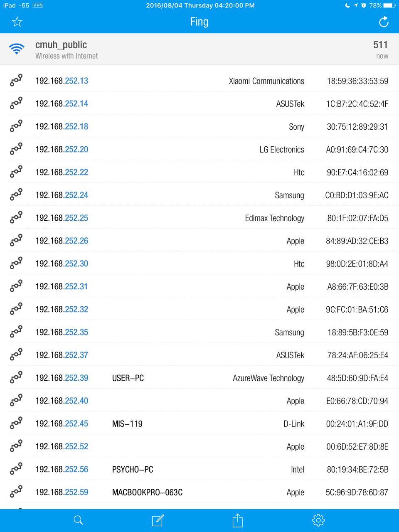Tap the Wi-Fi icon beside cmuh_public
Image resolution: width=399 pixels, height=532 pixels.
point(17,49)
